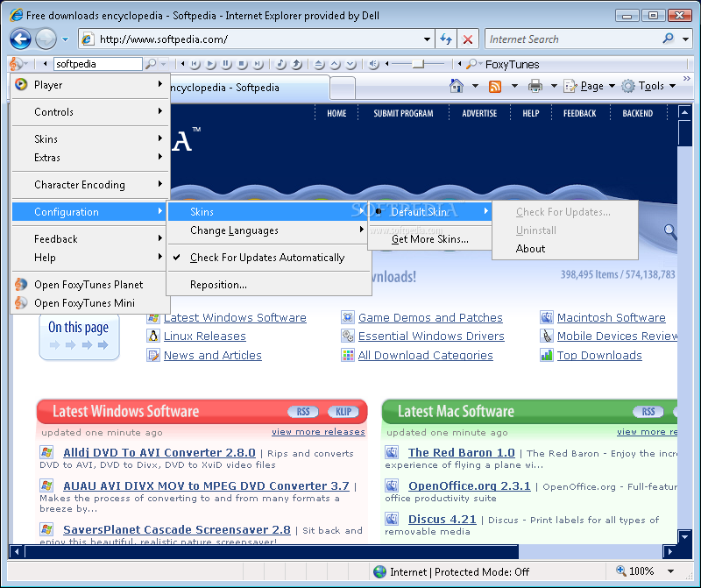Open the Controls submenu
Image resolution: width=701 pixels, height=588 pixels.
90,112
